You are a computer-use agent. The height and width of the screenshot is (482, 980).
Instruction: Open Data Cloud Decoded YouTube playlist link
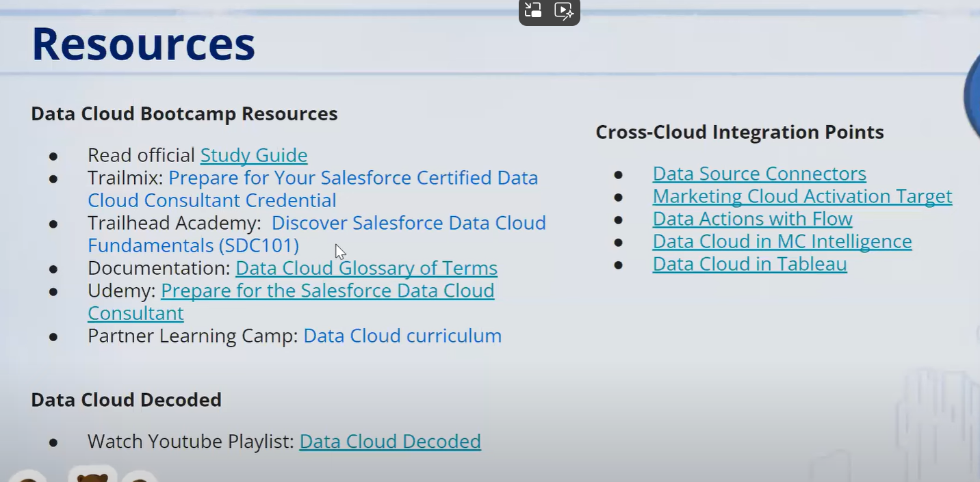point(390,442)
